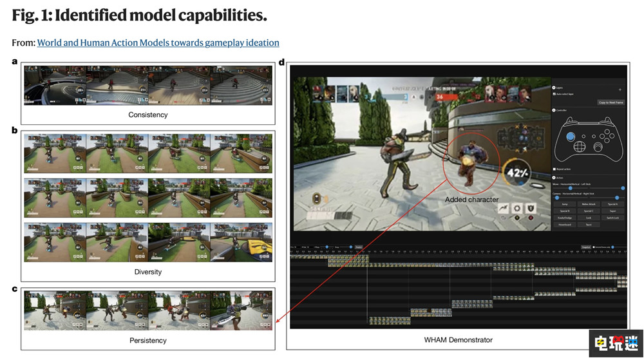
Task: Open World and Human Action Models link
Action: click(x=158, y=42)
